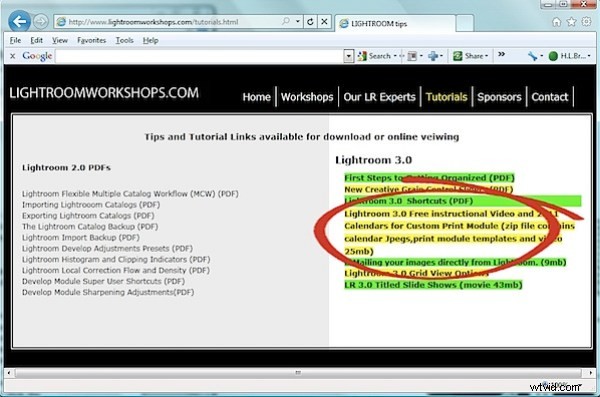Open the Workshops navigation link
Viewport: 600px width, 397px height.
click(x=307, y=97)
